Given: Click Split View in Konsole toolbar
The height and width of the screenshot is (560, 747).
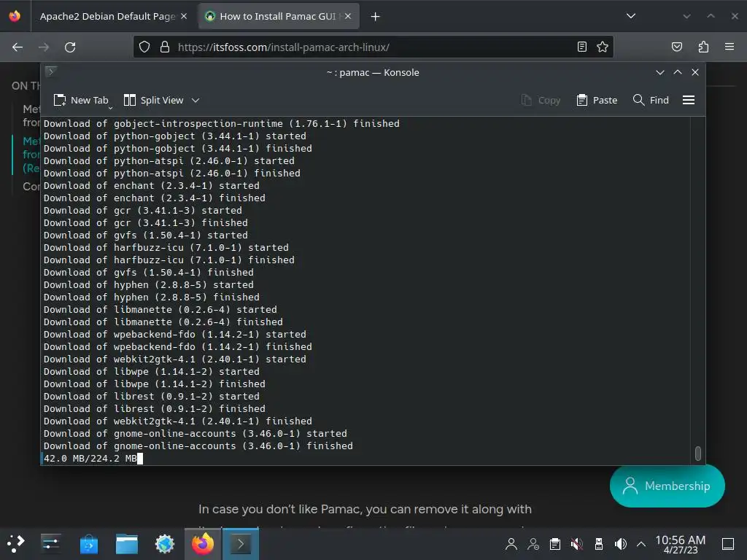Looking at the screenshot, I should [153, 100].
